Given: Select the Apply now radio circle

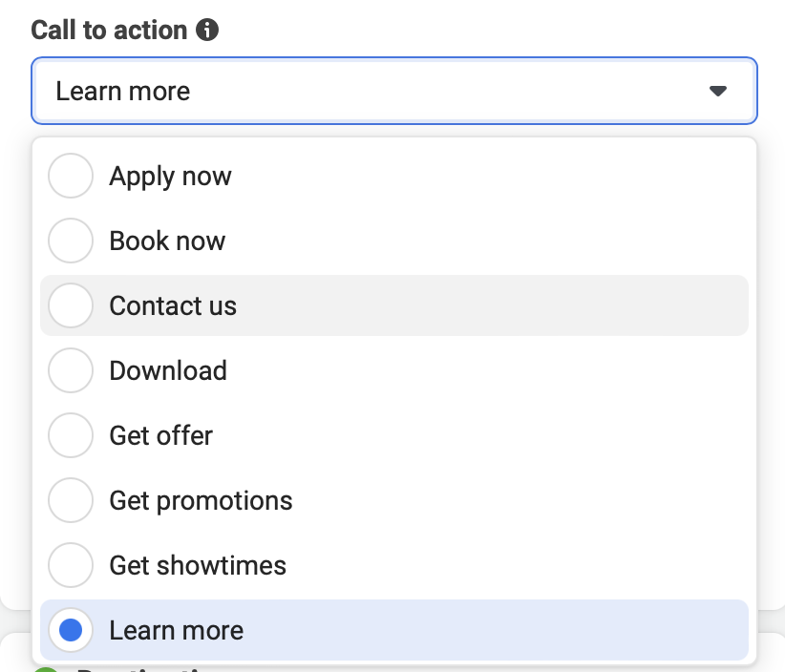Looking at the screenshot, I should tap(71, 176).
